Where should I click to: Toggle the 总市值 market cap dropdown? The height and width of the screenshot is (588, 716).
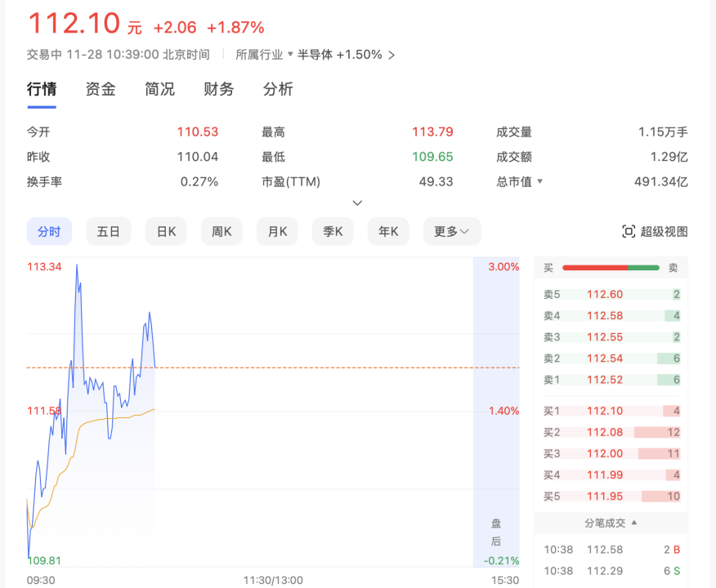(x=539, y=181)
